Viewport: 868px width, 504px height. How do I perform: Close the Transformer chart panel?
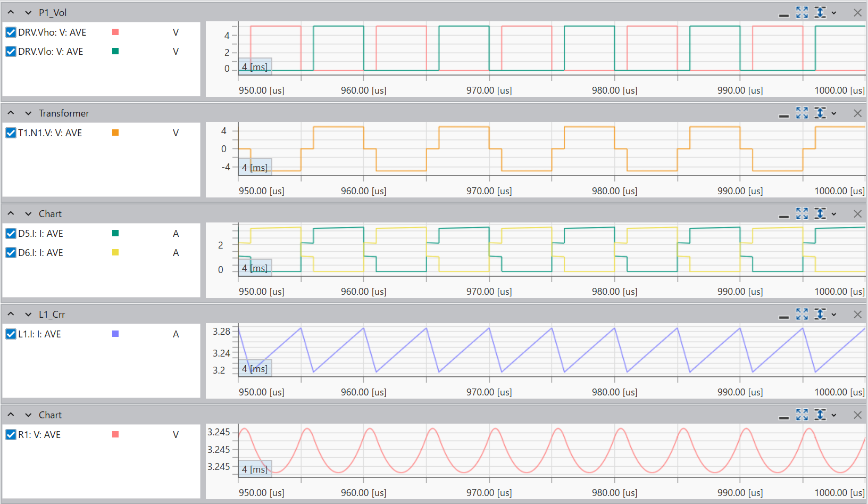tap(857, 113)
